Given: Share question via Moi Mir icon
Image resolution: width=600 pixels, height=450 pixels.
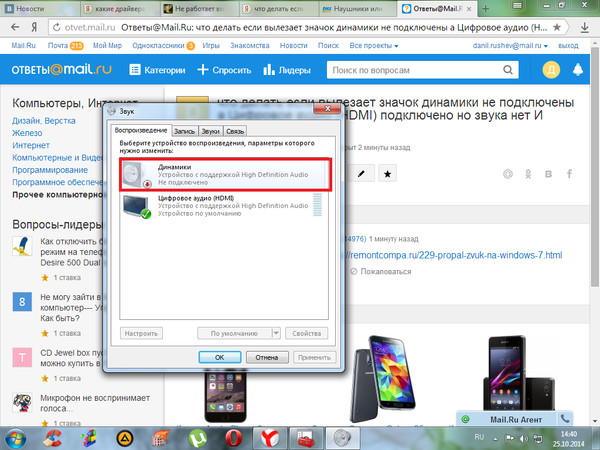Looking at the screenshot, I should [507, 174].
